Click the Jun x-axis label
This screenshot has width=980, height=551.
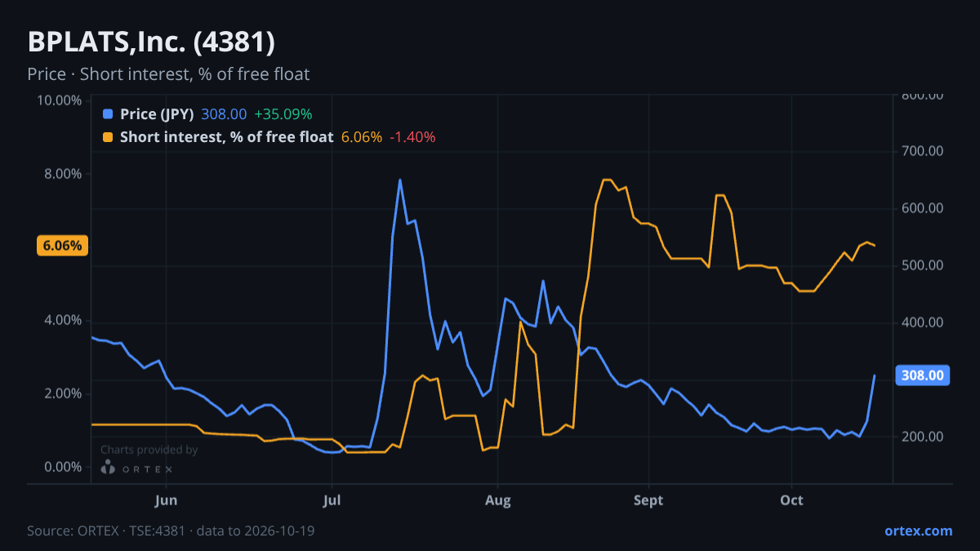(x=166, y=500)
